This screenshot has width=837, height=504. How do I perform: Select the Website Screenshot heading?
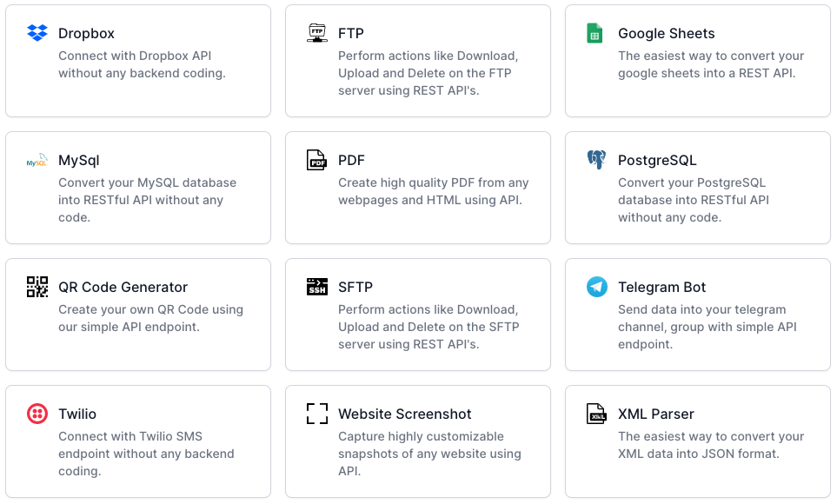point(405,414)
